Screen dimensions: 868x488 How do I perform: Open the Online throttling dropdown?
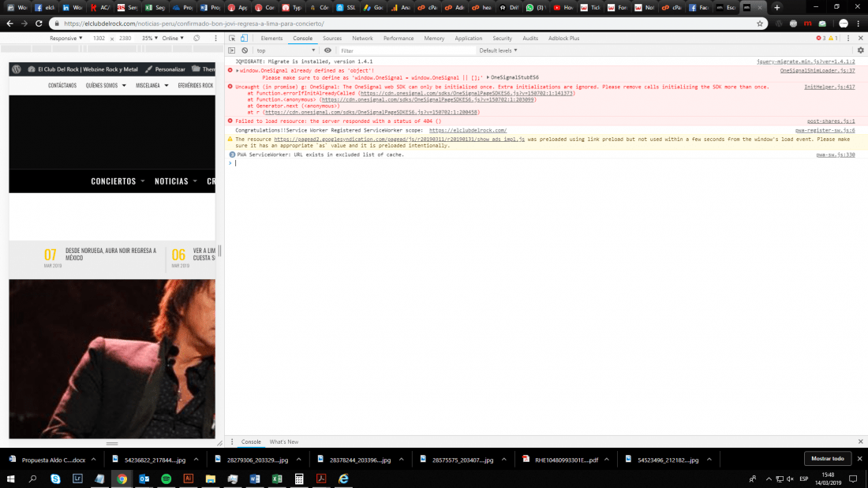click(x=173, y=38)
